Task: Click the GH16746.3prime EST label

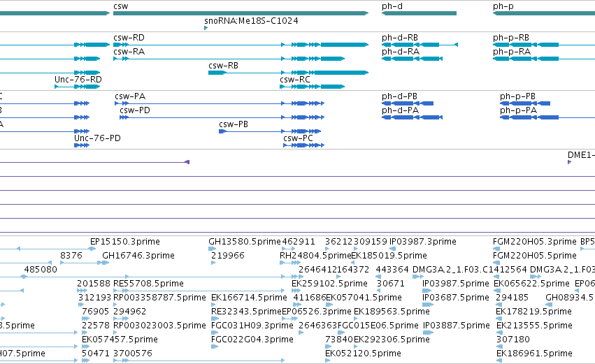Action: pos(138,256)
